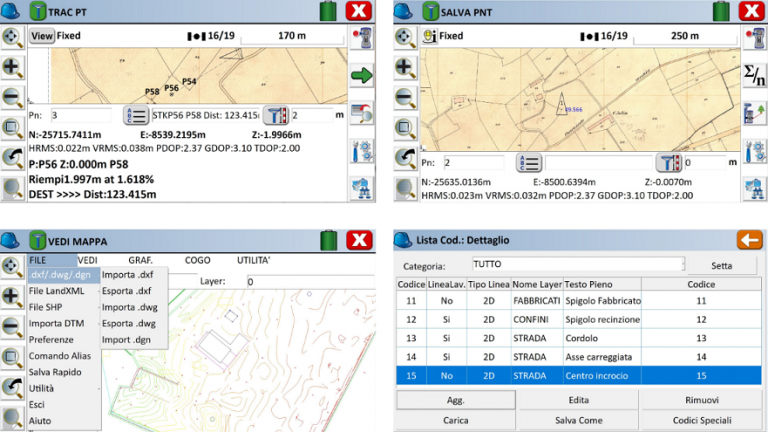Screen dimensions: 768x432
Task: Click 170 m scale bar in TRAC PT
Action: point(292,36)
